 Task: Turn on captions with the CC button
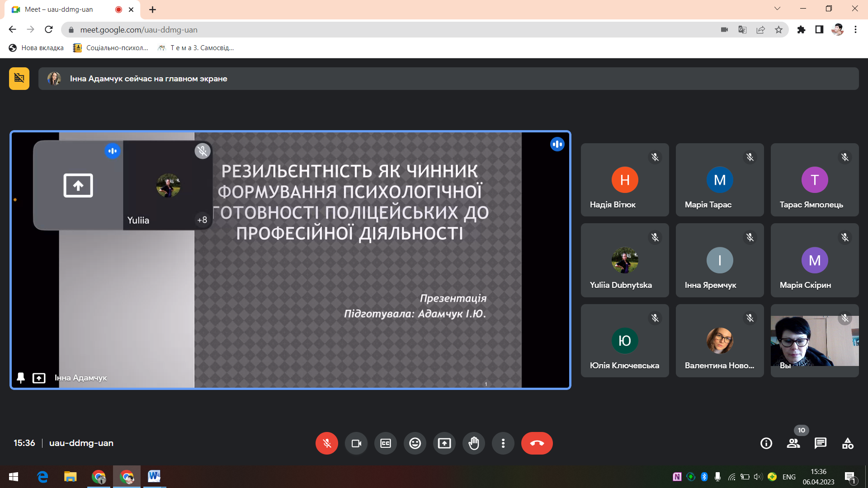pyautogui.click(x=386, y=443)
